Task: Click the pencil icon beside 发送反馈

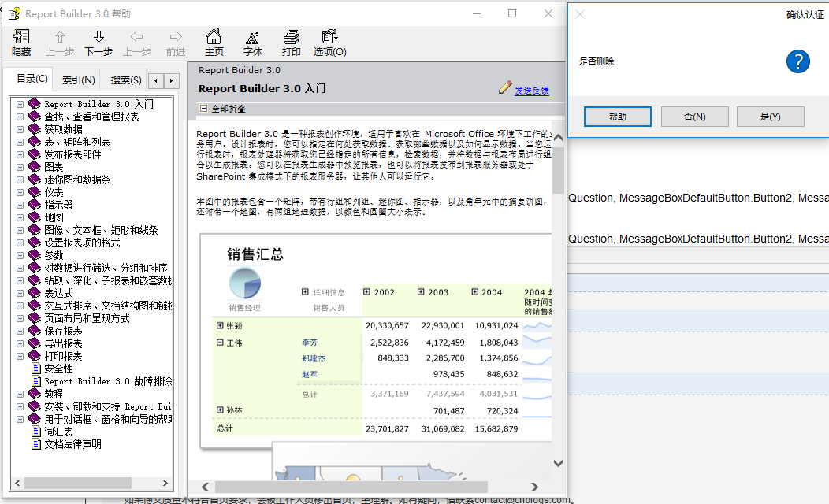Action: [505, 87]
